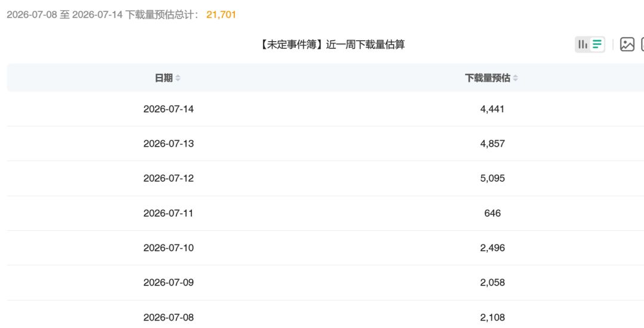
Task: Sort by 下载量预估 column arrows
Action: [x=515, y=78]
